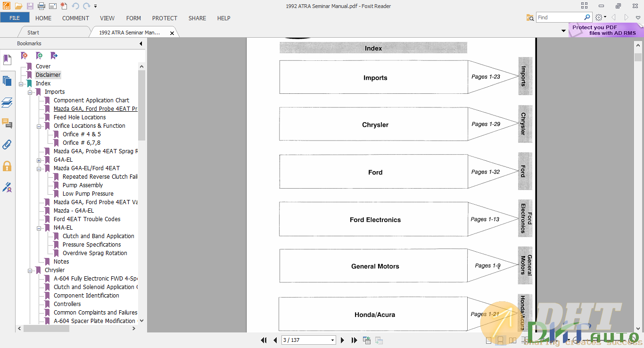Select the Disclaimer bookmark
Image resolution: width=644 pixels, height=348 pixels.
coord(48,75)
